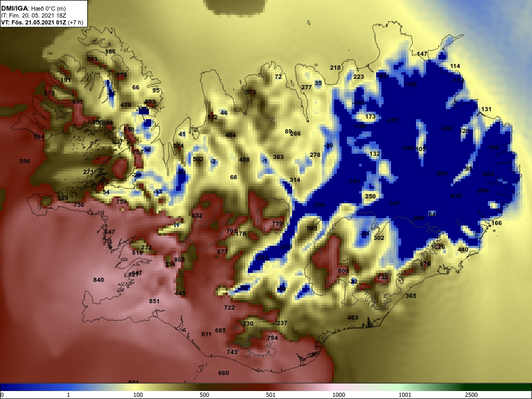Click the map value 681

click(x=77, y=102)
